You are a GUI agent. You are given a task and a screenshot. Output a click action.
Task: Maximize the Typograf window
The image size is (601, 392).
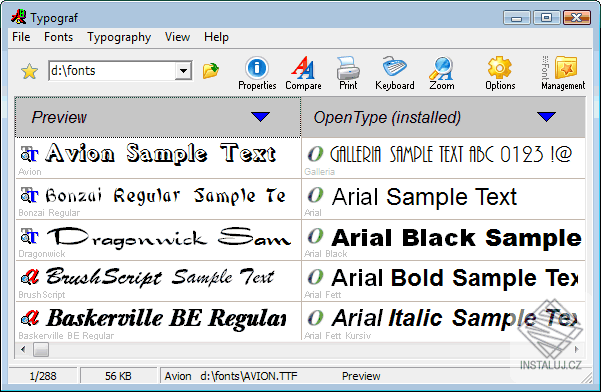[546, 18]
